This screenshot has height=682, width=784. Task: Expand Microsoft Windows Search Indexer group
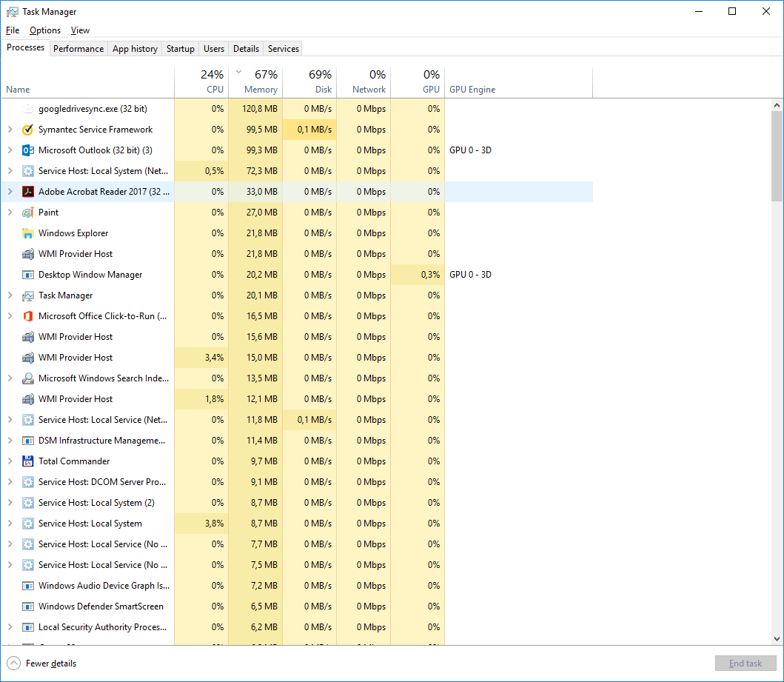click(10, 378)
